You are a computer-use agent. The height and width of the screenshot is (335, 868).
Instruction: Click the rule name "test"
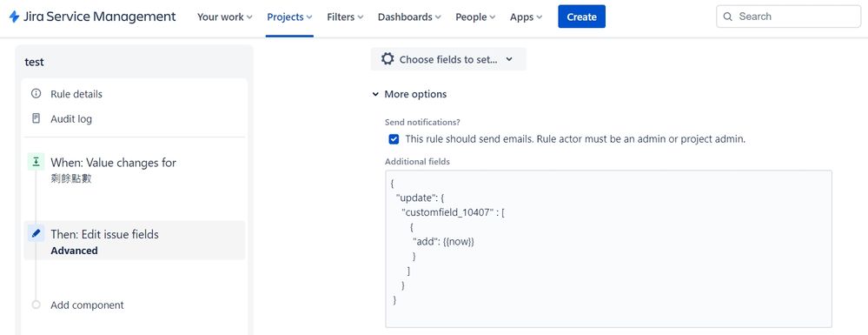(x=35, y=62)
